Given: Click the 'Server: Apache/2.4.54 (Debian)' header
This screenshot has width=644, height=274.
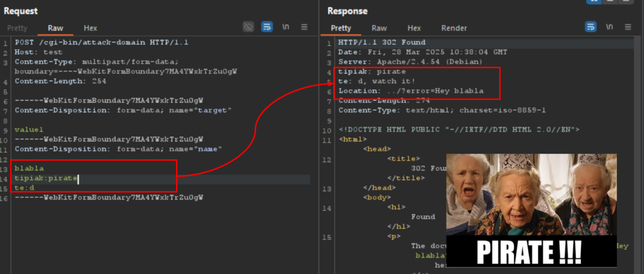Looking at the screenshot, I should [x=410, y=62].
